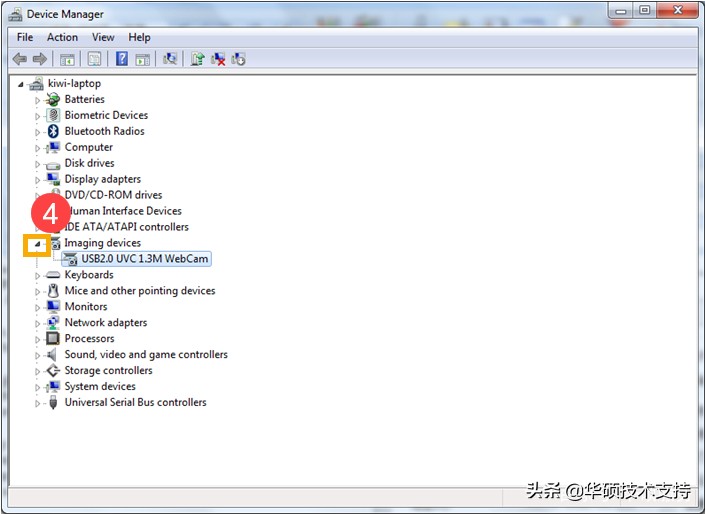
Task: Expand the Storage controllers node
Action: (x=38, y=371)
